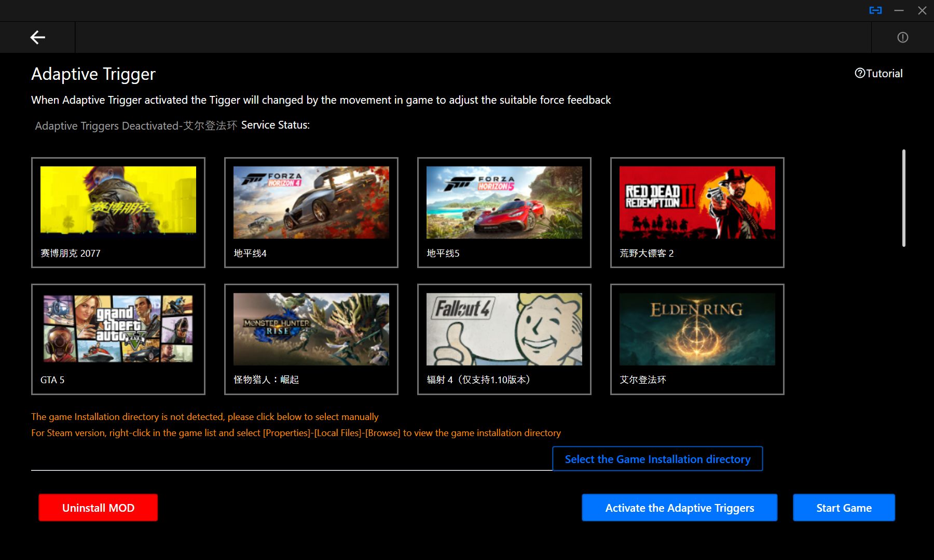Image resolution: width=934 pixels, height=560 pixels.
Task: Minimize the application window
Action: (x=899, y=10)
